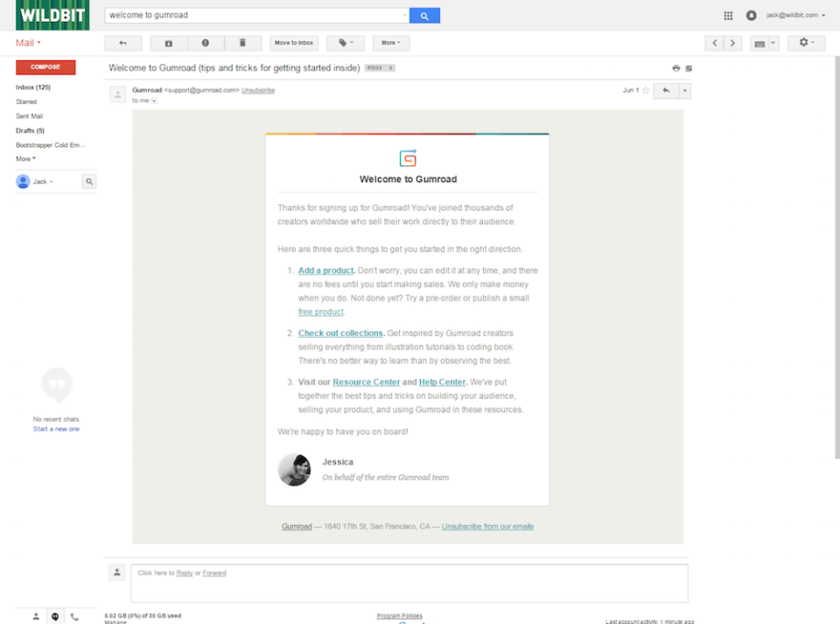Remove the Inbox label with x
840x624 pixels.
pyautogui.click(x=391, y=67)
